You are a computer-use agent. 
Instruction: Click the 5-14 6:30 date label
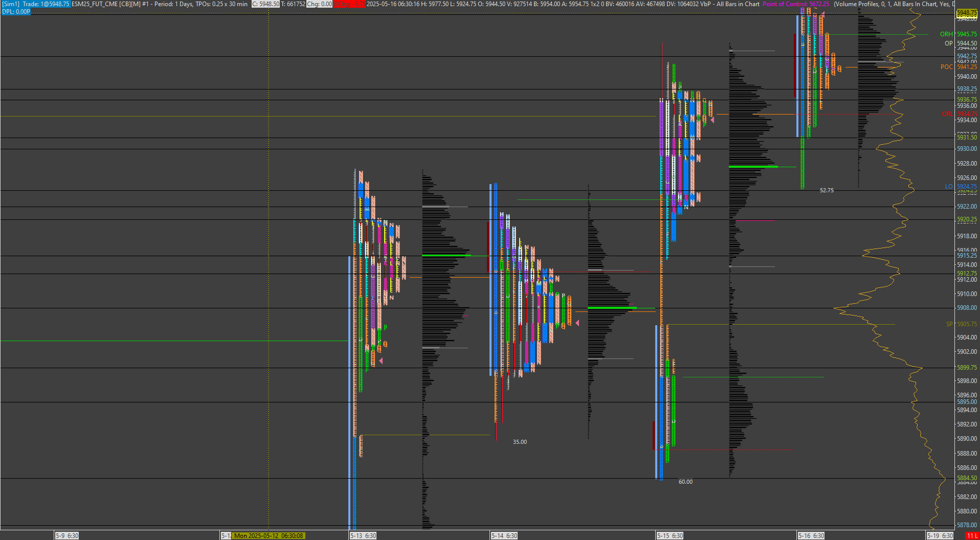pyautogui.click(x=504, y=535)
